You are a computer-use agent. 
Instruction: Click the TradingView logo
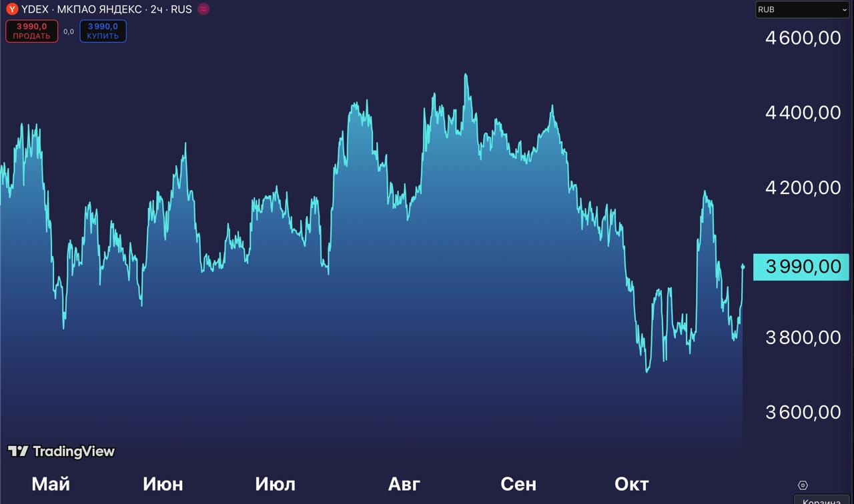[61, 451]
